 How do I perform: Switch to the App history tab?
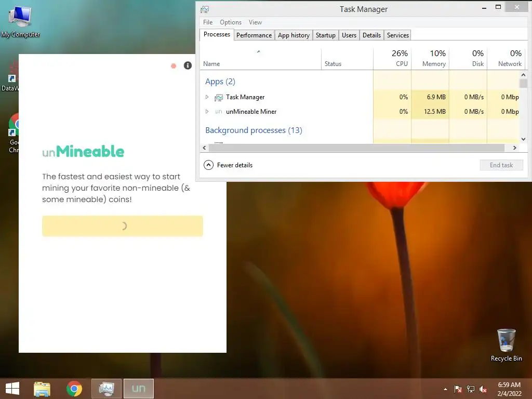(x=294, y=35)
